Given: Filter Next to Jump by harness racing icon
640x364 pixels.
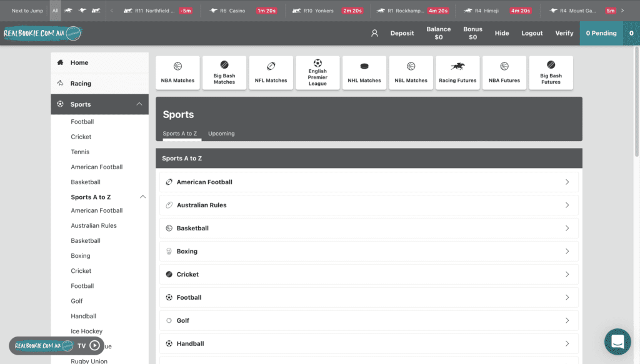Looking at the screenshot, I should (x=96, y=11).
